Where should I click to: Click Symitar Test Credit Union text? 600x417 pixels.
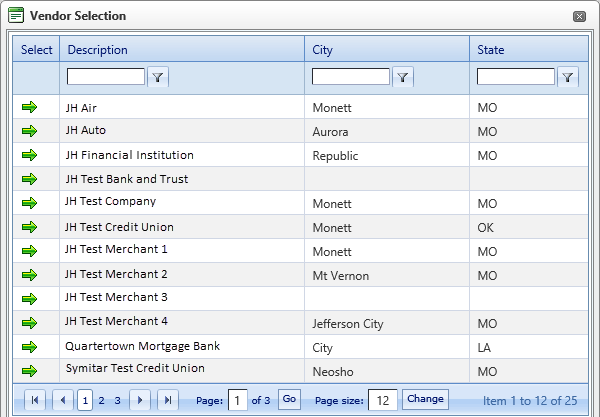click(x=135, y=368)
